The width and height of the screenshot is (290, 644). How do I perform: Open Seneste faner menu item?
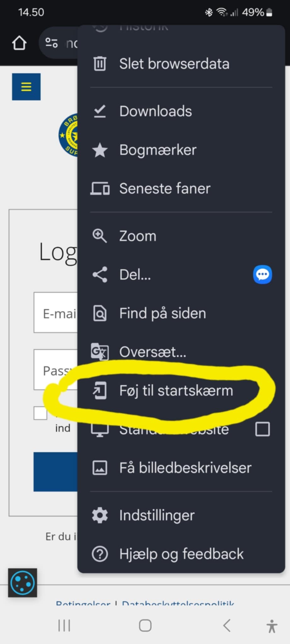click(x=181, y=189)
